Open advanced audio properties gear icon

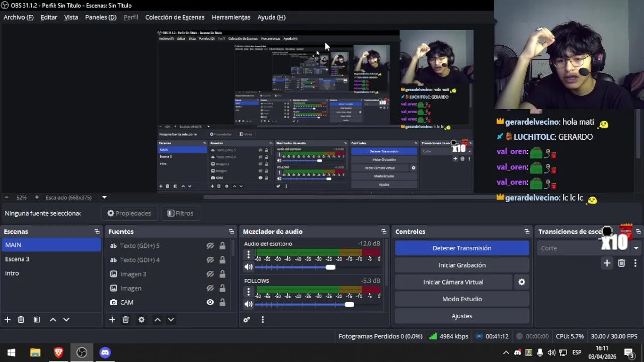(x=247, y=320)
